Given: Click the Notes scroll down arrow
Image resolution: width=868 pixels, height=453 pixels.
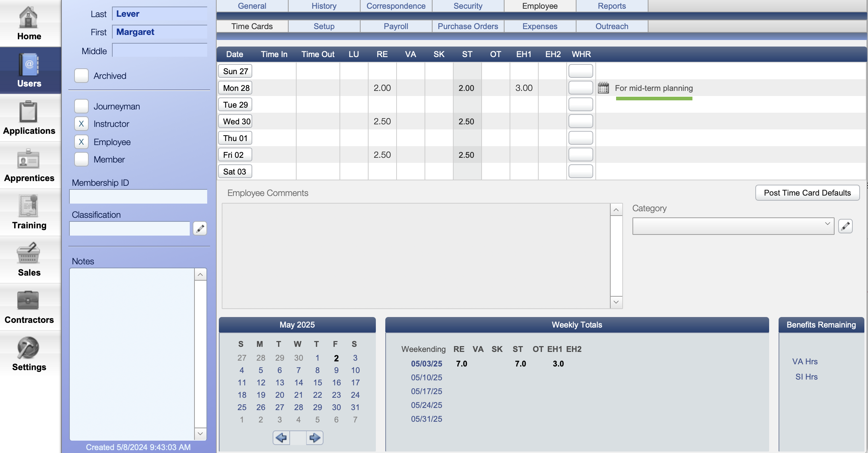Looking at the screenshot, I should (x=200, y=433).
